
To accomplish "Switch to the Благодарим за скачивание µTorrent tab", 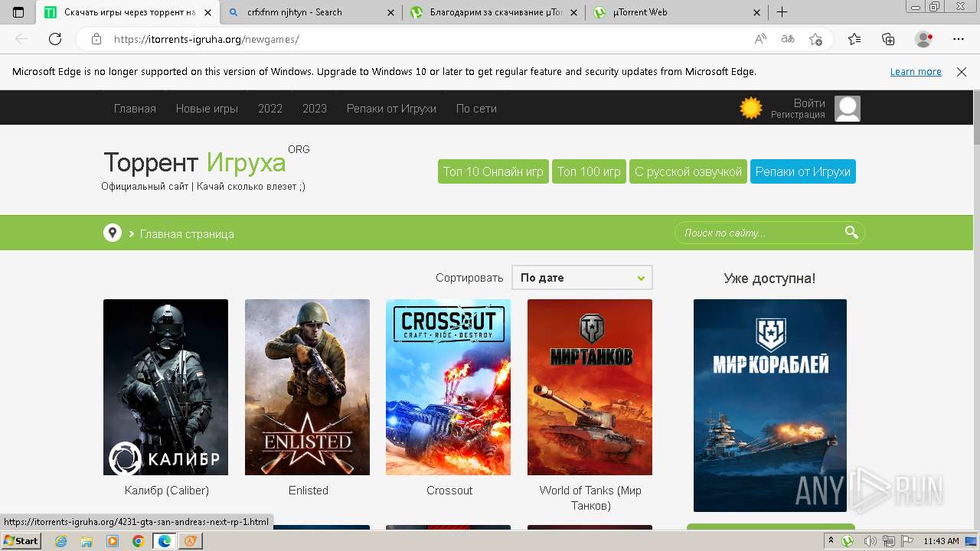I will [494, 12].
